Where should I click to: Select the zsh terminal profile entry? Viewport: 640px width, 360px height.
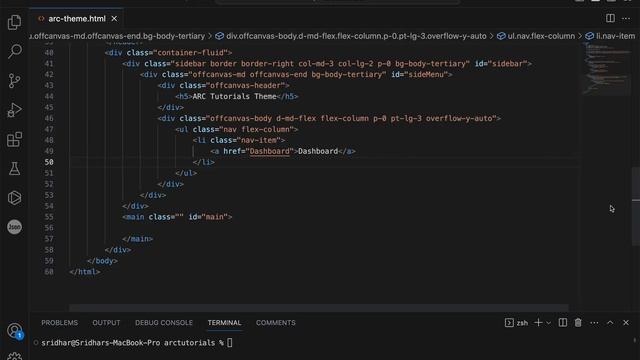click(516, 323)
